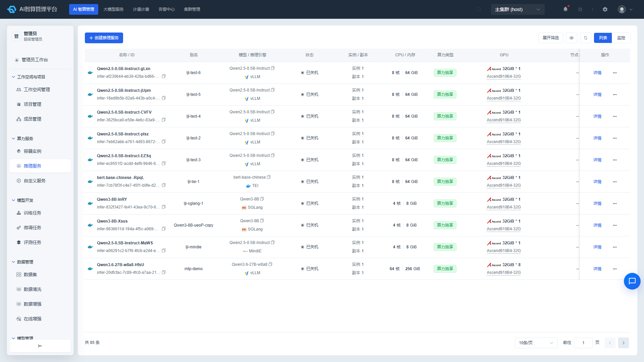The width and height of the screenshot is (644, 362).
Task: Open the floating chat support button
Action: (x=632, y=281)
